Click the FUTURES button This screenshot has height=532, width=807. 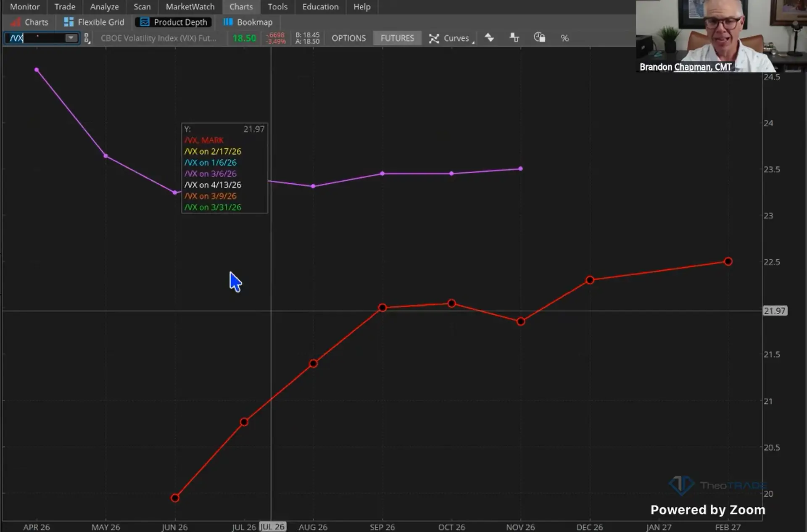[x=397, y=38]
